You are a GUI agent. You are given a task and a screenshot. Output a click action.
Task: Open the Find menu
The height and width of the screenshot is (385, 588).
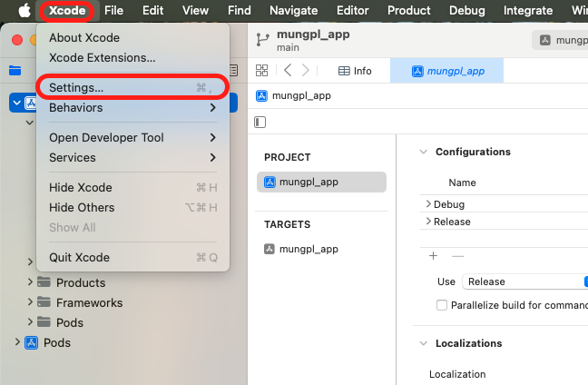pos(240,10)
